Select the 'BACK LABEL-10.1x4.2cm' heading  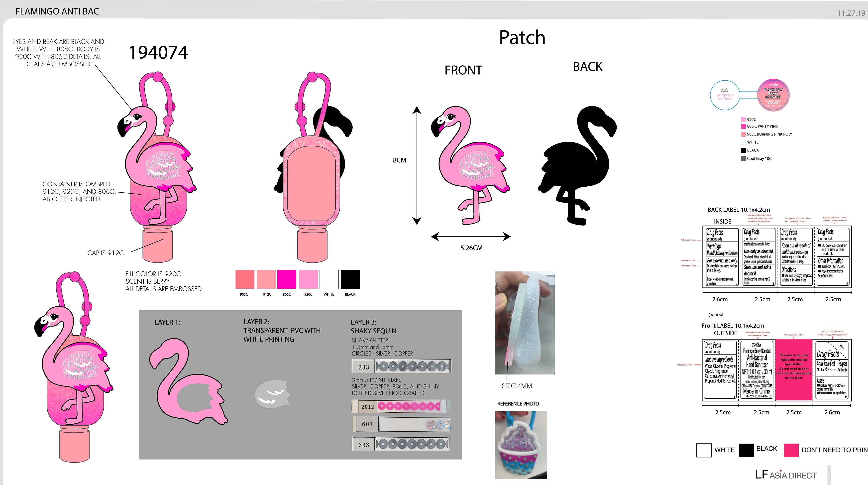(x=739, y=210)
